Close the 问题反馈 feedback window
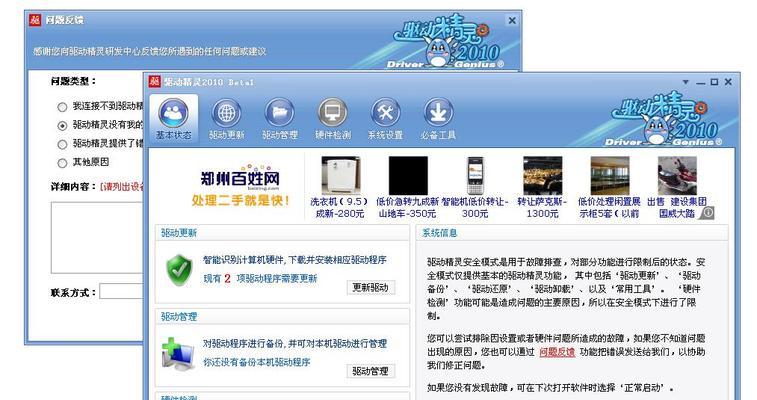 tap(512, 20)
